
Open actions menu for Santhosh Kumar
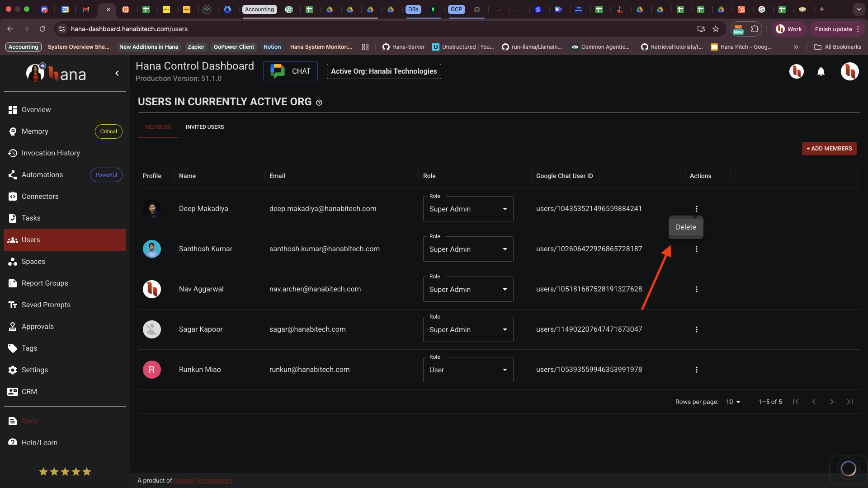coord(697,249)
